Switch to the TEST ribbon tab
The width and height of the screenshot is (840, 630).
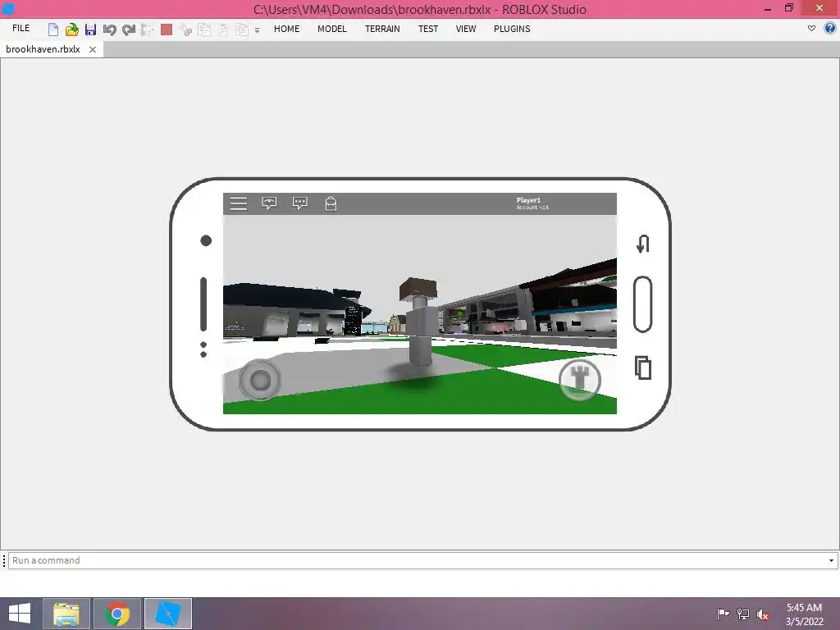point(428,29)
